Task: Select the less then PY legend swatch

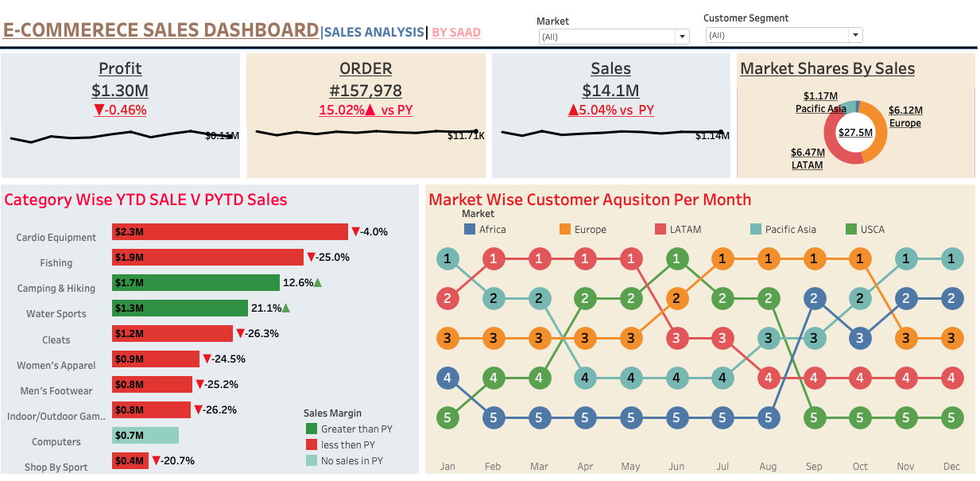Action: tap(310, 444)
